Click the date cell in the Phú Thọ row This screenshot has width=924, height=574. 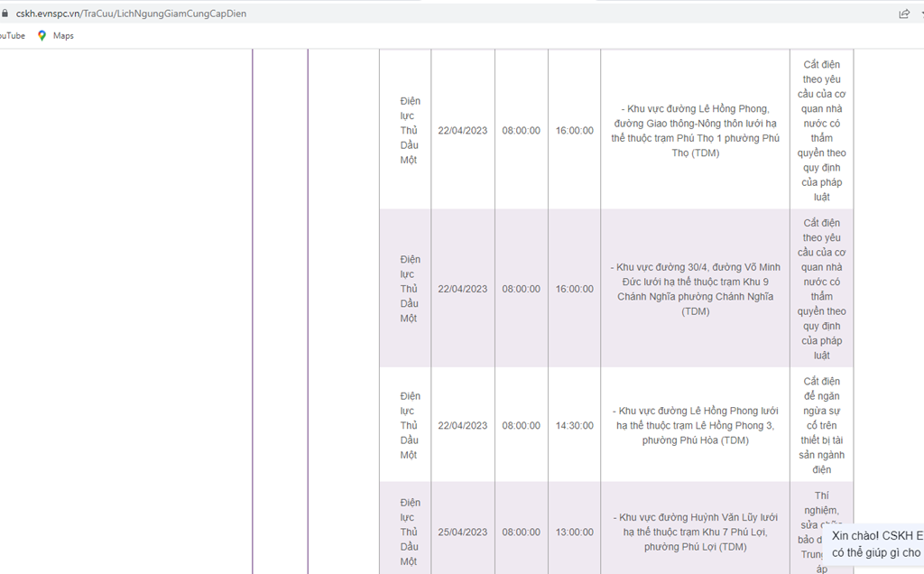pyautogui.click(x=462, y=131)
